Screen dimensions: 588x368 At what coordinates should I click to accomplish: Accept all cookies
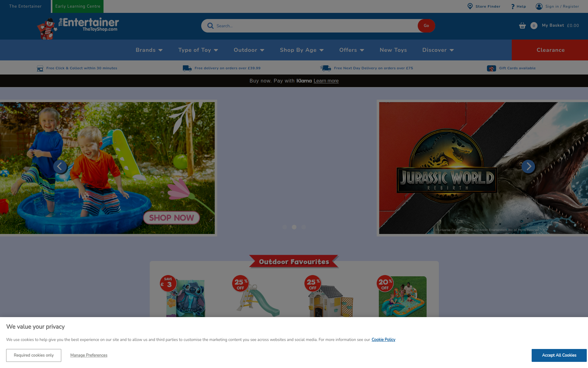(x=559, y=355)
